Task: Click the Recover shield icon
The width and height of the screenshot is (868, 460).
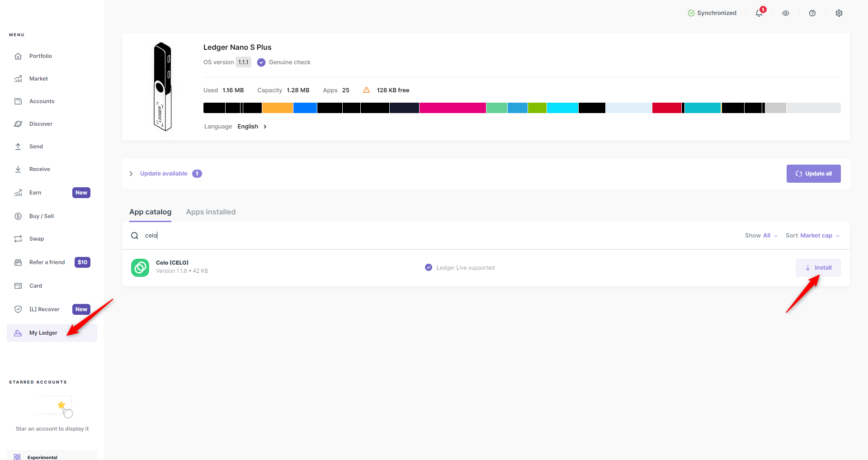Action: [18, 309]
